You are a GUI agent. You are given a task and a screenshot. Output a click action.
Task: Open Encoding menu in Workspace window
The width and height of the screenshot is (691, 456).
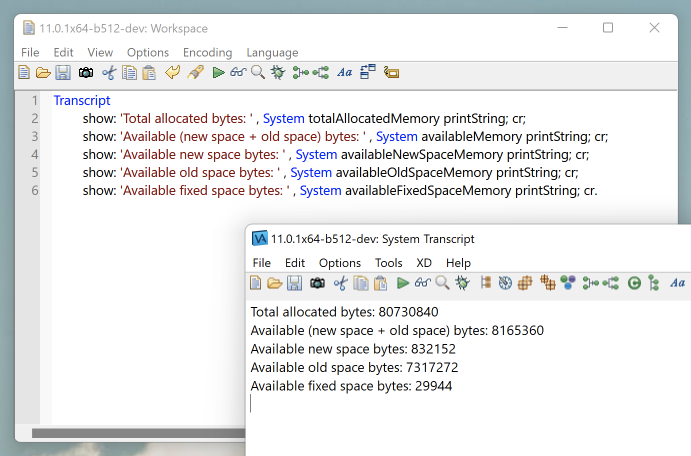click(208, 52)
